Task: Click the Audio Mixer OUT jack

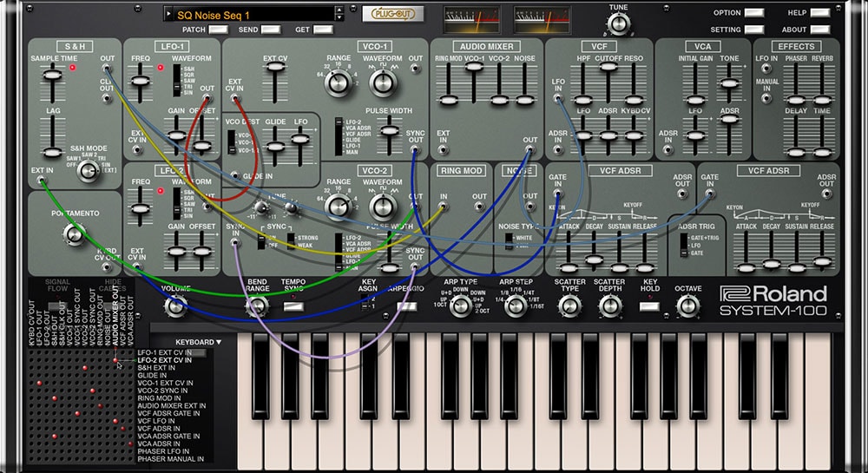Action: pyautogui.click(x=529, y=149)
